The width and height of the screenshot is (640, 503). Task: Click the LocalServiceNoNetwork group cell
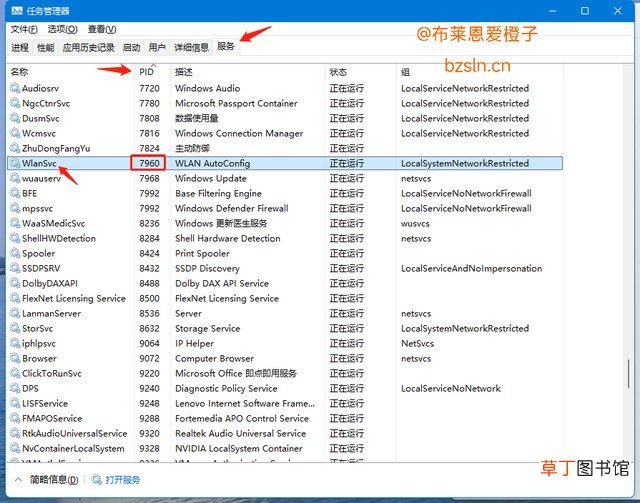click(x=451, y=388)
